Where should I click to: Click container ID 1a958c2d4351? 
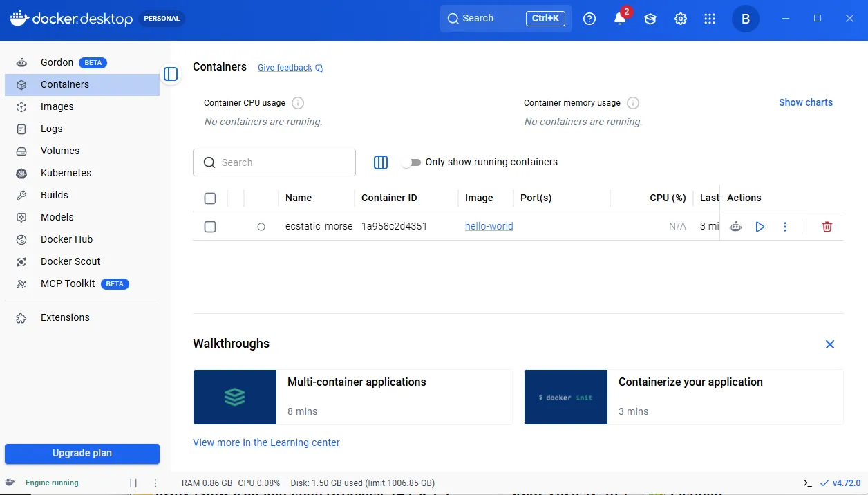tap(394, 226)
